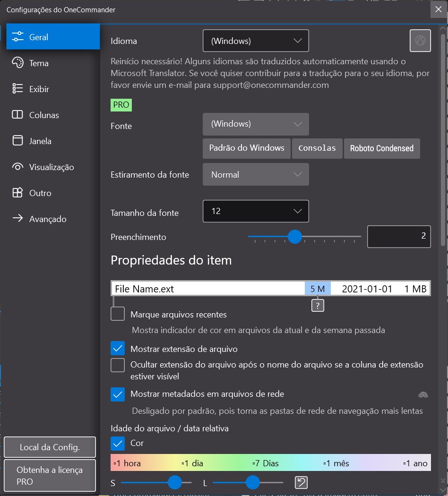Click the question mark help icon
Viewport: 448px width, 496px height.
click(x=318, y=306)
